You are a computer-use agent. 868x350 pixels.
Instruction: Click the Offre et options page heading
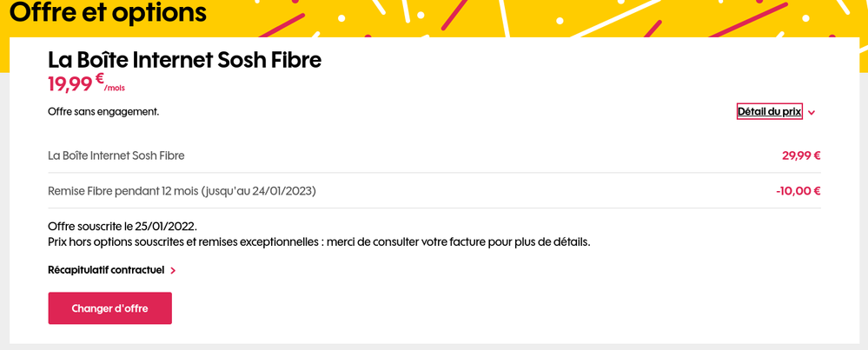[109, 13]
